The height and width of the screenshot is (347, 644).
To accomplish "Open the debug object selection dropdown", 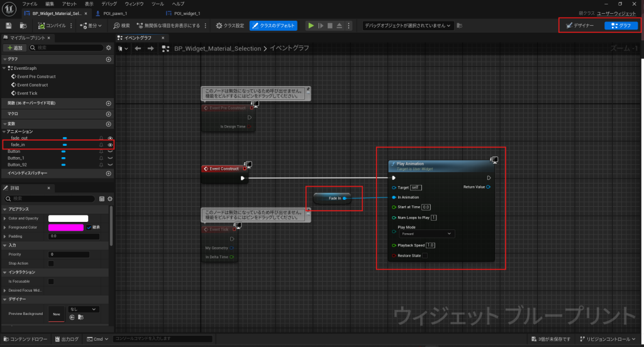I will point(408,26).
